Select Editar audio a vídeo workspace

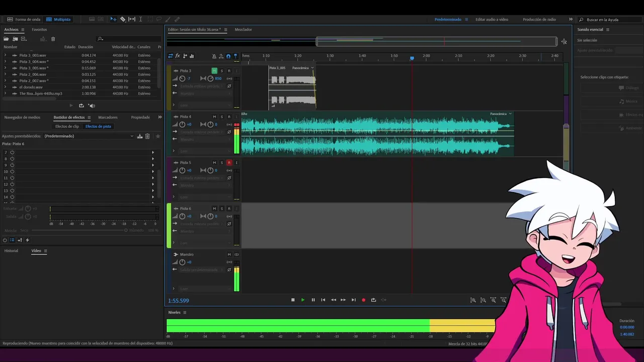pos(492,19)
